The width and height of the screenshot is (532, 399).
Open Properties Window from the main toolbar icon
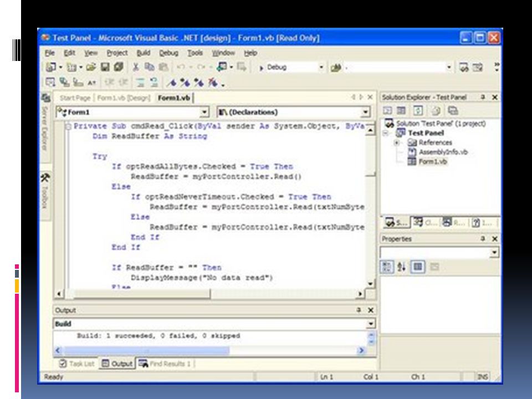[x=478, y=68]
